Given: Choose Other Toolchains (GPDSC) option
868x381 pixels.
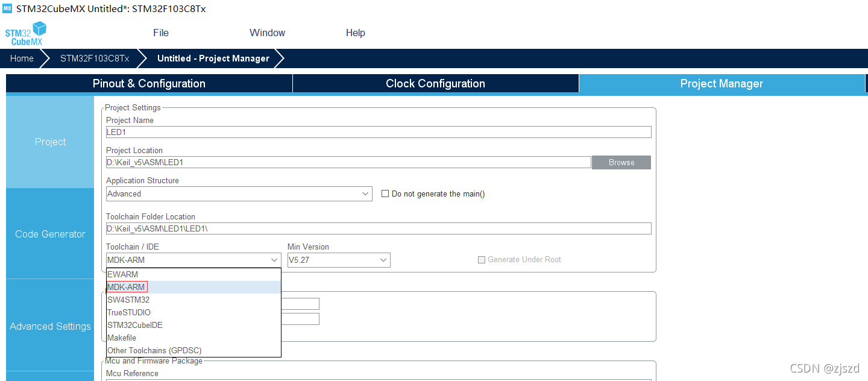Looking at the screenshot, I should (193, 350).
